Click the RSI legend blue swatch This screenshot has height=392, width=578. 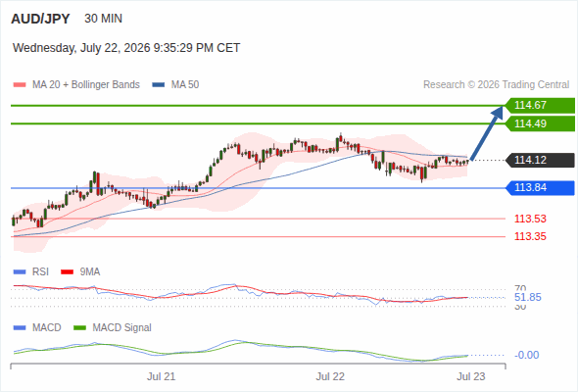[x=20, y=272]
